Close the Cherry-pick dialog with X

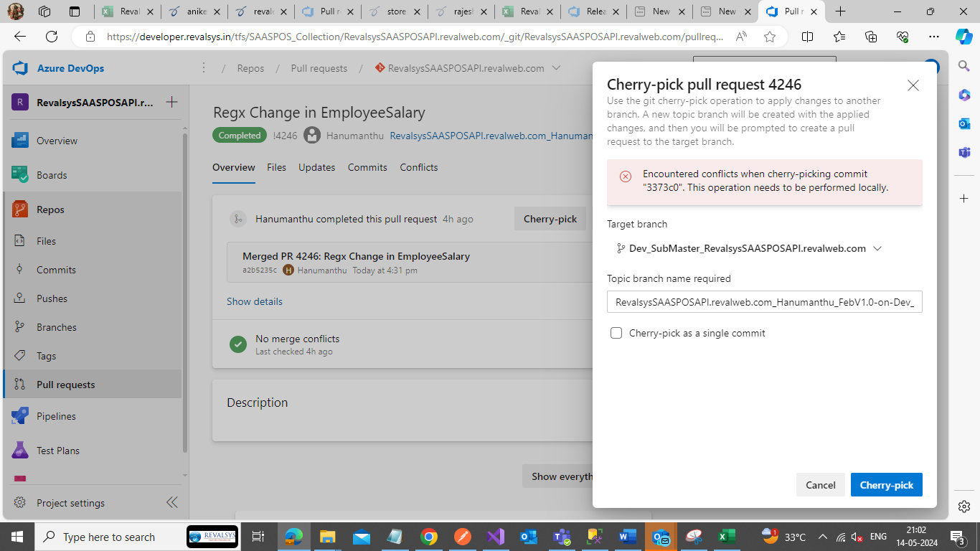pyautogui.click(x=913, y=85)
